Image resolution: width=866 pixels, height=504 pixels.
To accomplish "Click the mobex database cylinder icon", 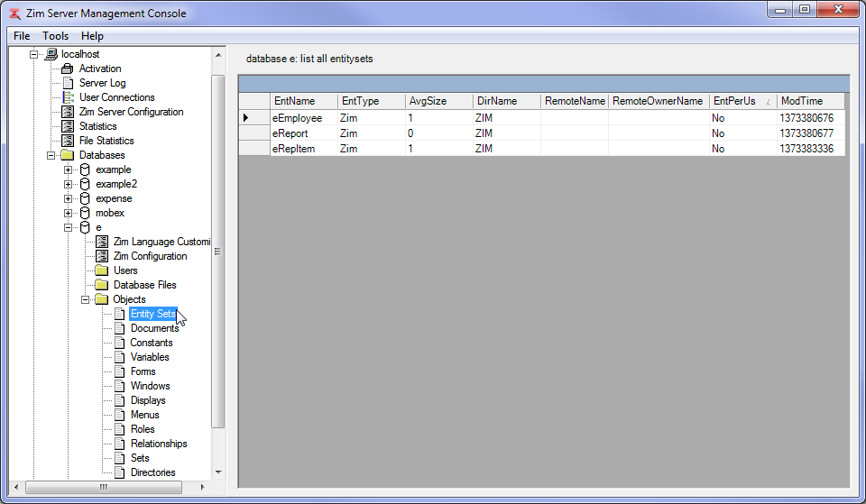I will click(85, 213).
